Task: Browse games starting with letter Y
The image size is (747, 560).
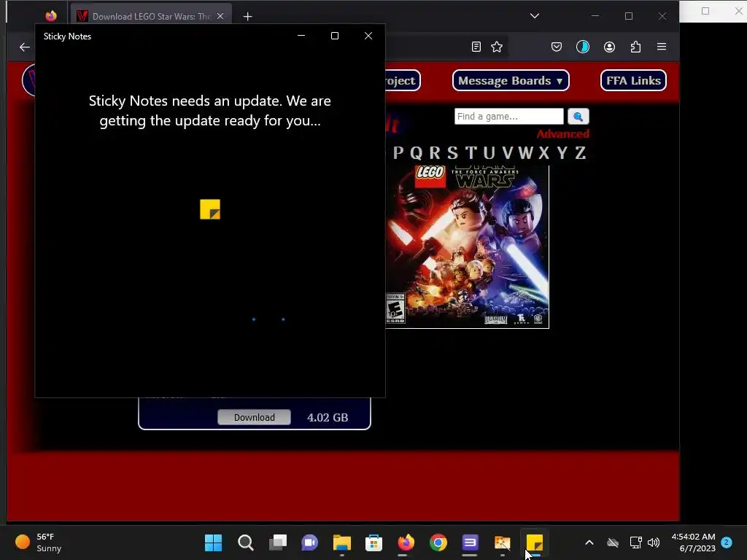Action: pos(562,153)
